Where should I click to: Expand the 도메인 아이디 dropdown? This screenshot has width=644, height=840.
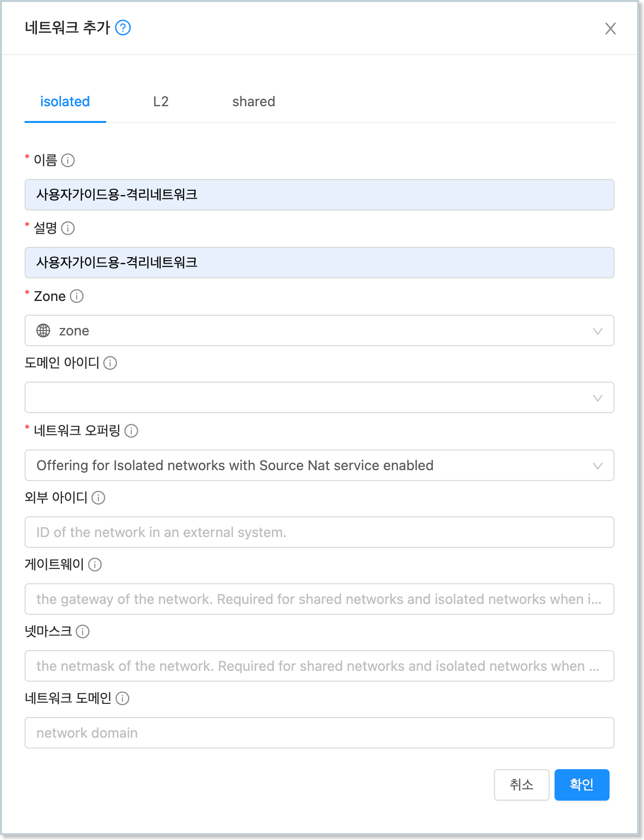click(319, 397)
